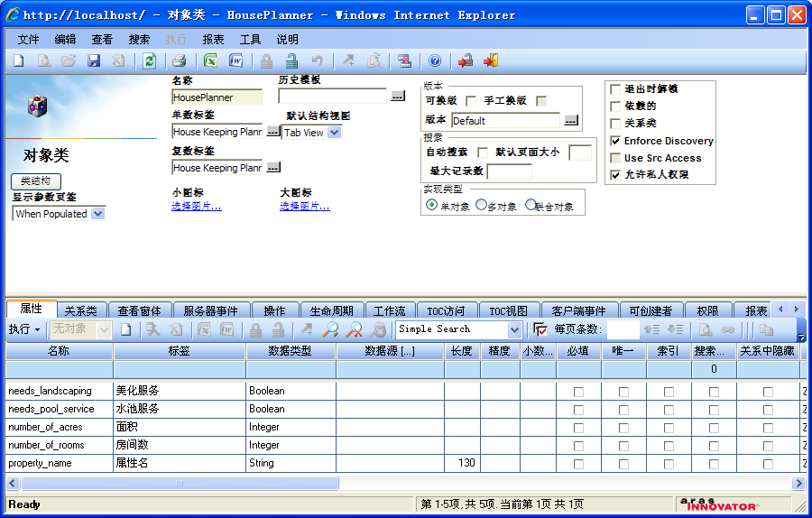Click the horizontal scrollbar thumb in grid
This screenshot has height=518, width=812.
tap(180, 484)
